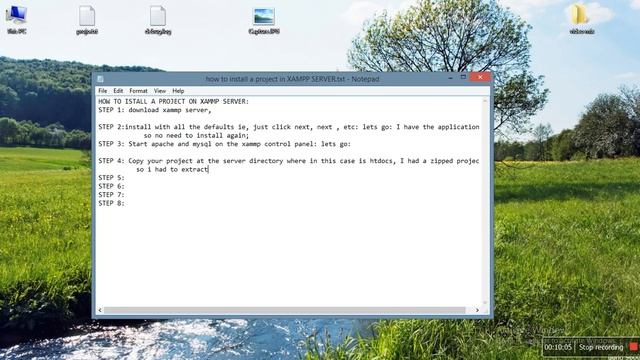Screen dimensions: 640x360
Task: Click the Stop recording label
Action: point(601,347)
